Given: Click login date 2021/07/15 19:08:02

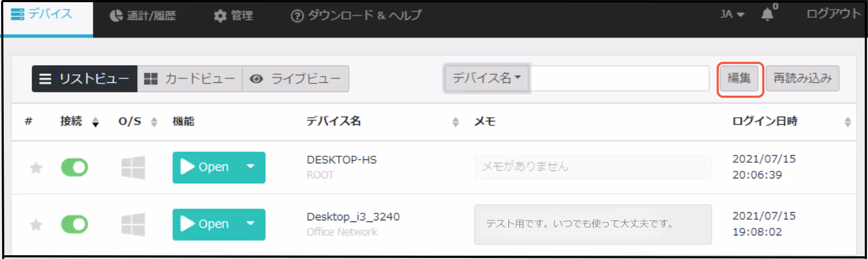Looking at the screenshot, I should tap(764, 224).
